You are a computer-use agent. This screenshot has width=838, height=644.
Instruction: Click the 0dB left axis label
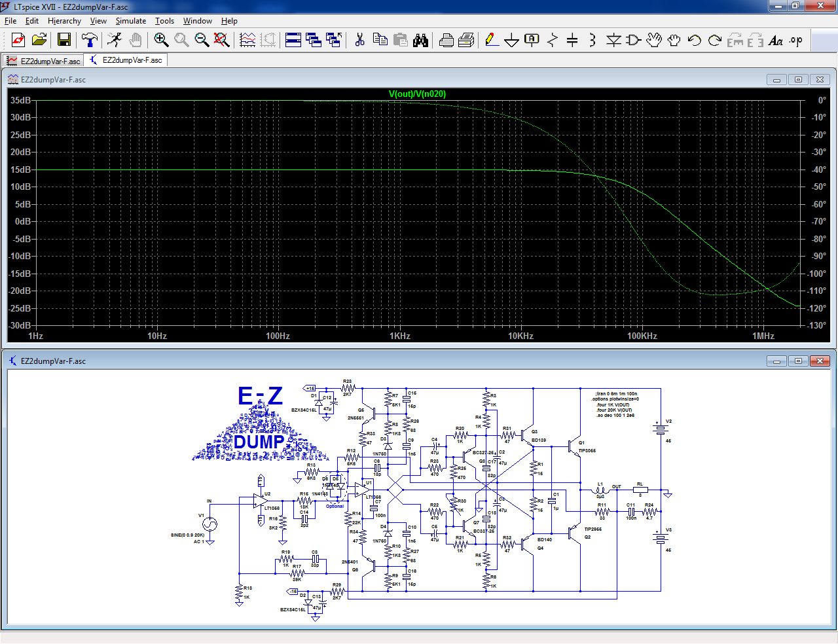[x=23, y=221]
